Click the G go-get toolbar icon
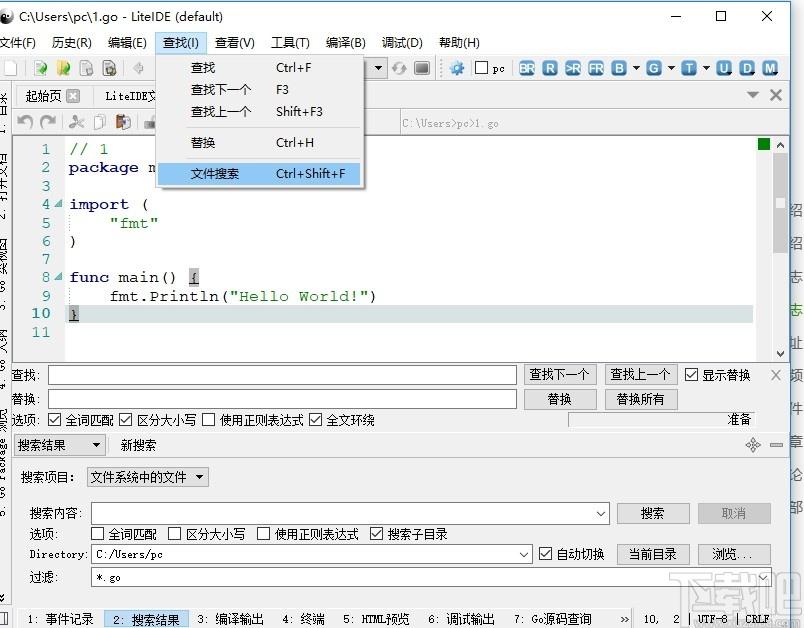The height and width of the screenshot is (628, 804). pos(653,68)
